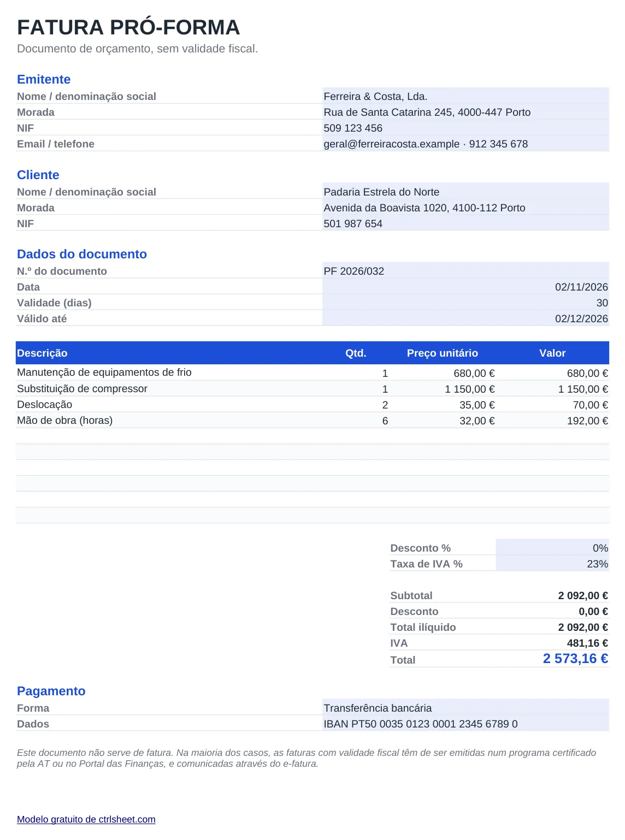
Task: Click the email field 'geral@ferreiracosta.example'
Action: (392, 144)
